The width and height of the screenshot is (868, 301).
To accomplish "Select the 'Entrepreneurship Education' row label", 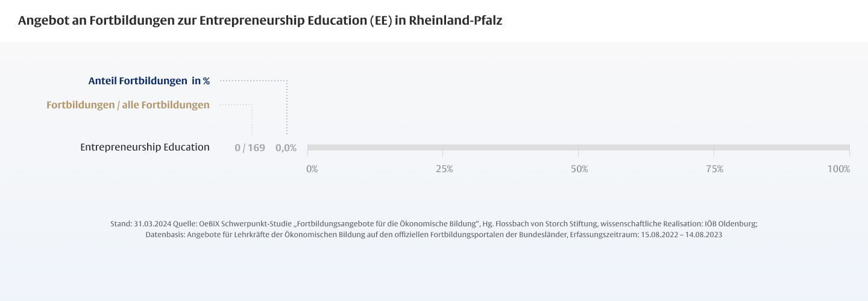I will click(145, 147).
